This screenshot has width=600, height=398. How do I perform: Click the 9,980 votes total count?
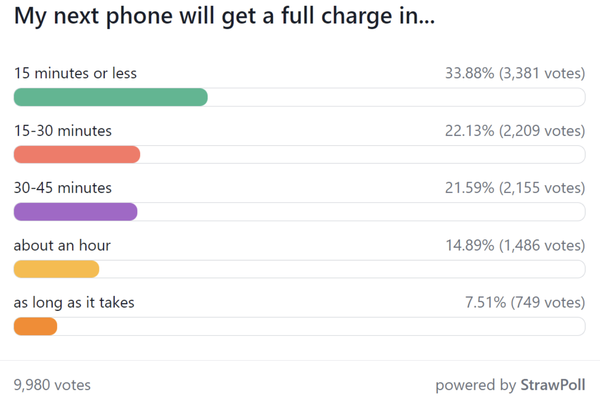click(x=52, y=385)
